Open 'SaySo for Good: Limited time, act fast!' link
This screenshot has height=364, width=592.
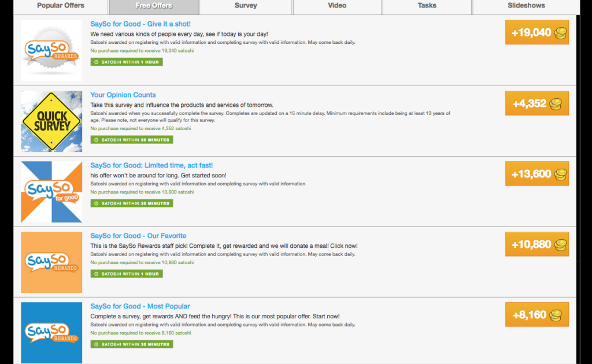[x=151, y=165]
